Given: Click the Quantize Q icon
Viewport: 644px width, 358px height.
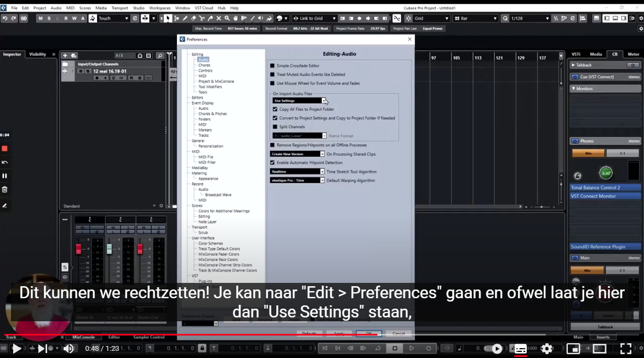Looking at the screenshot, I should click(x=505, y=18).
